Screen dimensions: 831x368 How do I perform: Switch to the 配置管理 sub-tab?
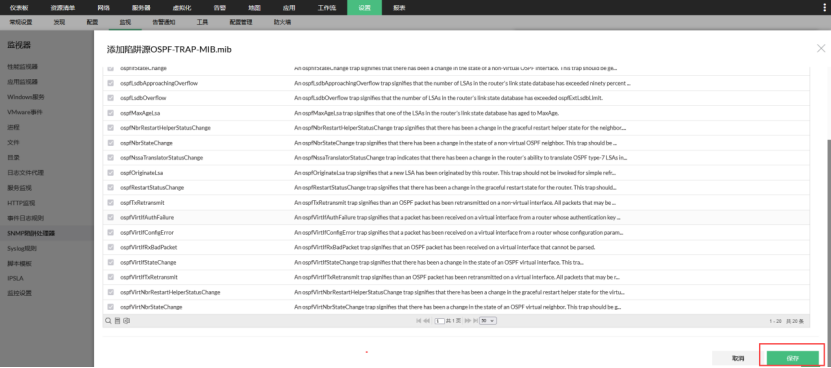(241, 22)
